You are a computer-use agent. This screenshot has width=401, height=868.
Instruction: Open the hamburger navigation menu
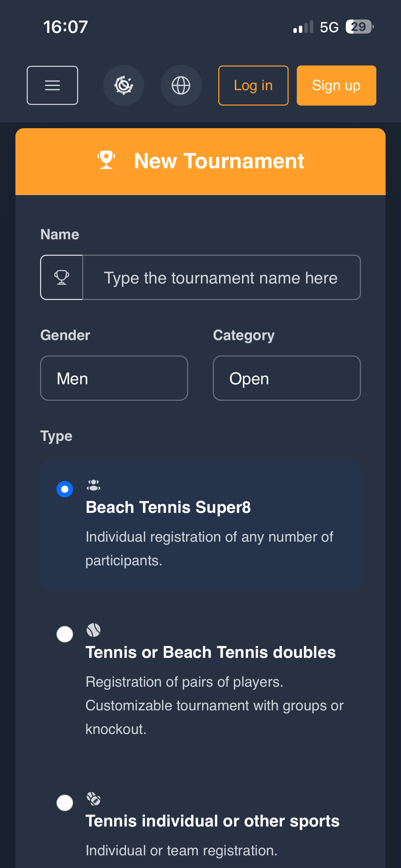tap(52, 85)
